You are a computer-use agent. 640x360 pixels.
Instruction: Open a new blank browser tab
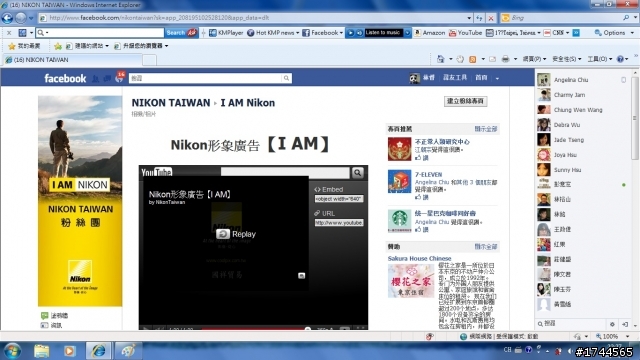pyautogui.click(x=149, y=60)
